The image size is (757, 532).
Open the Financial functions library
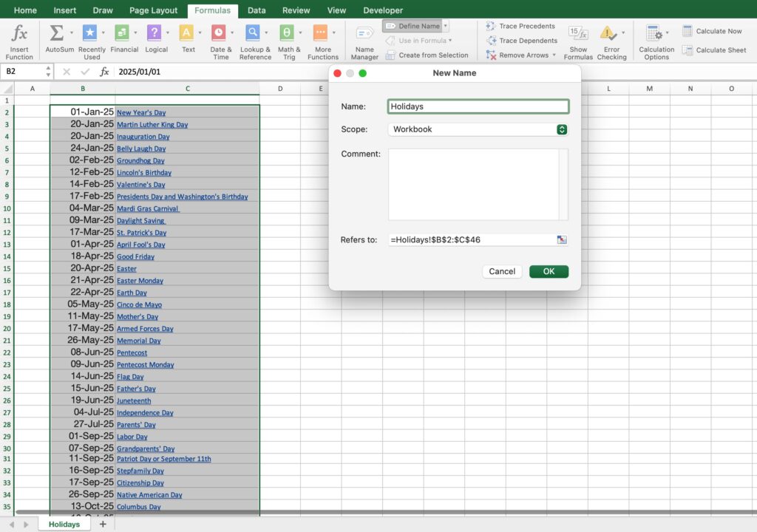click(x=122, y=34)
